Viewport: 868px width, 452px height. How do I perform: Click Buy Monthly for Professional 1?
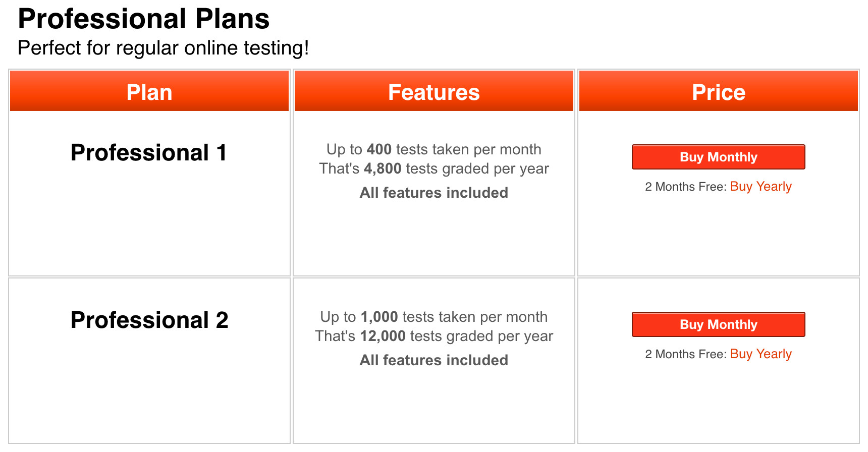pyautogui.click(x=718, y=157)
